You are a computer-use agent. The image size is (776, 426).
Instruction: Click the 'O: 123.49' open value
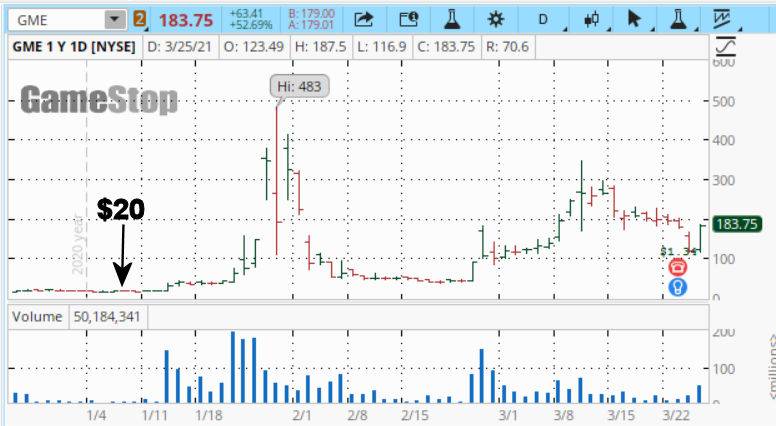point(254,47)
